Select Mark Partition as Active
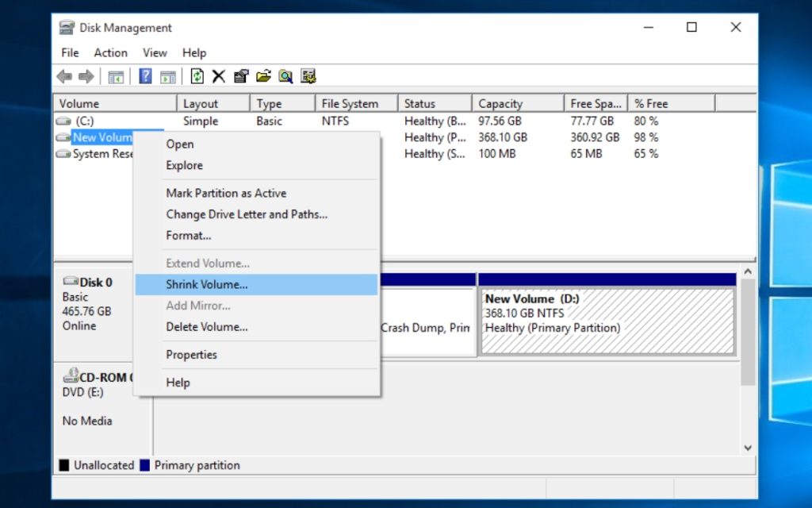Viewport: 812px width, 508px height. (257, 193)
